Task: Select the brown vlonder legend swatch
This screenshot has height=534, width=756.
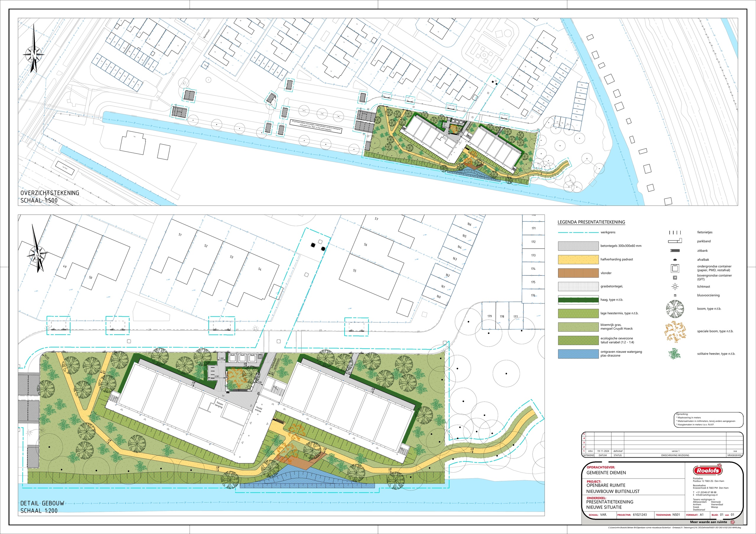Action: [x=578, y=273]
